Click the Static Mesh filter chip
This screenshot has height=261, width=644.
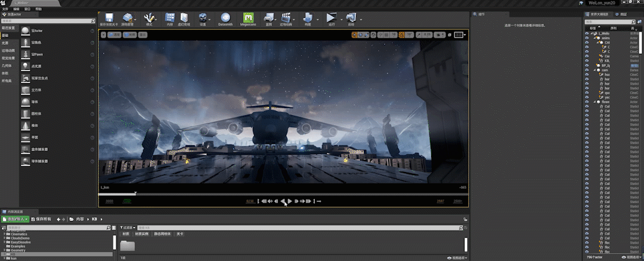click(162, 234)
